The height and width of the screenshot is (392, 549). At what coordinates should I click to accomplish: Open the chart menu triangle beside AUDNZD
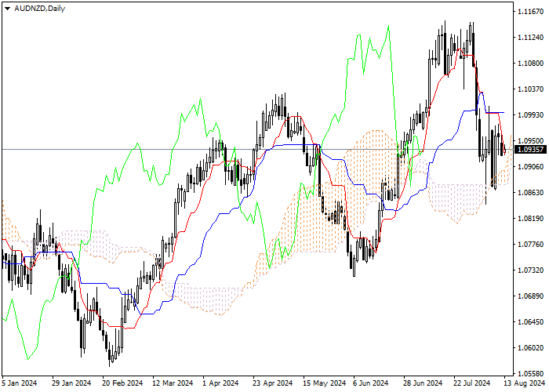(x=7, y=9)
